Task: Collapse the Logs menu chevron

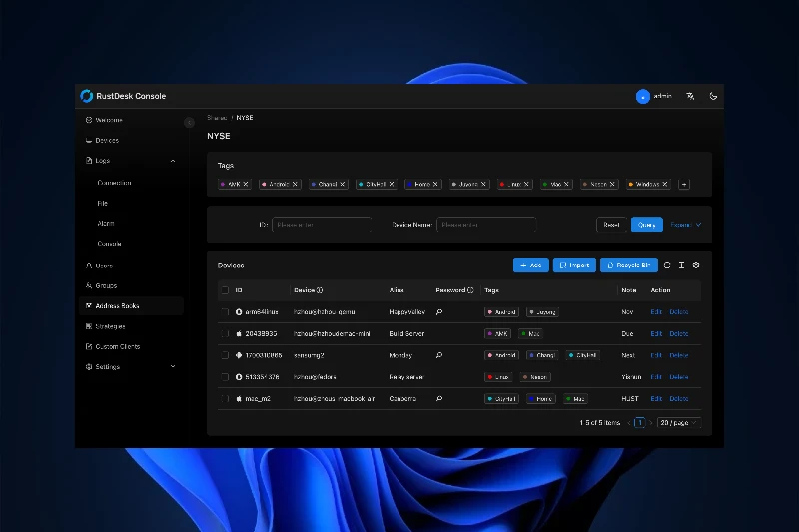Action: (173, 161)
